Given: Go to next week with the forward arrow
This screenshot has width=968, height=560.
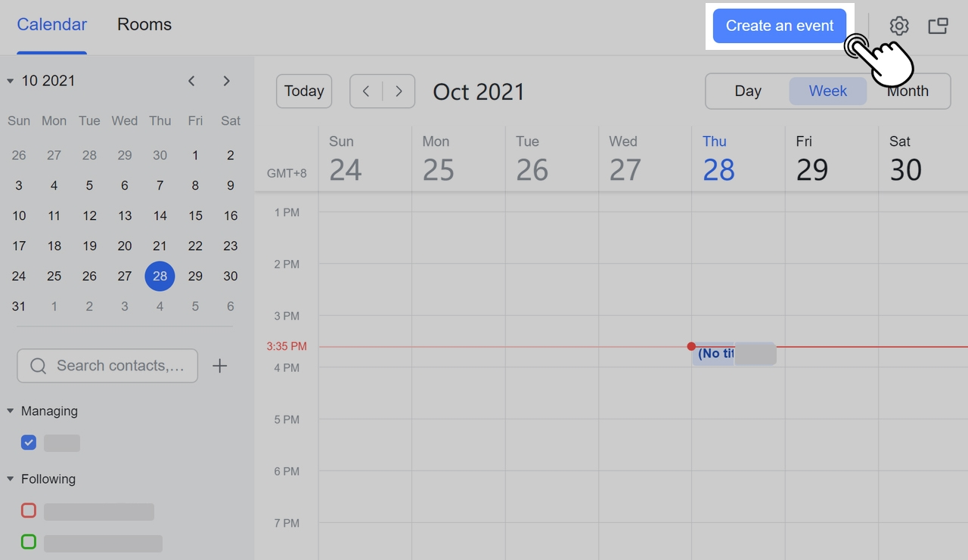Looking at the screenshot, I should tap(399, 91).
